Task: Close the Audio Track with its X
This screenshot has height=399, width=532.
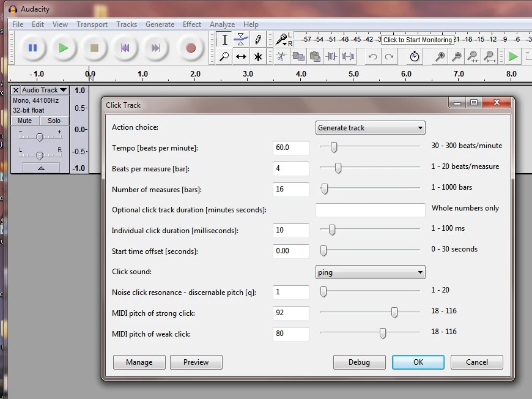Action: [x=16, y=91]
